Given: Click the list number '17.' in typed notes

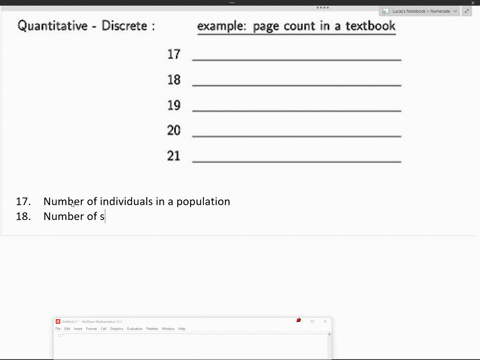Looking at the screenshot, I should pyautogui.click(x=23, y=202).
